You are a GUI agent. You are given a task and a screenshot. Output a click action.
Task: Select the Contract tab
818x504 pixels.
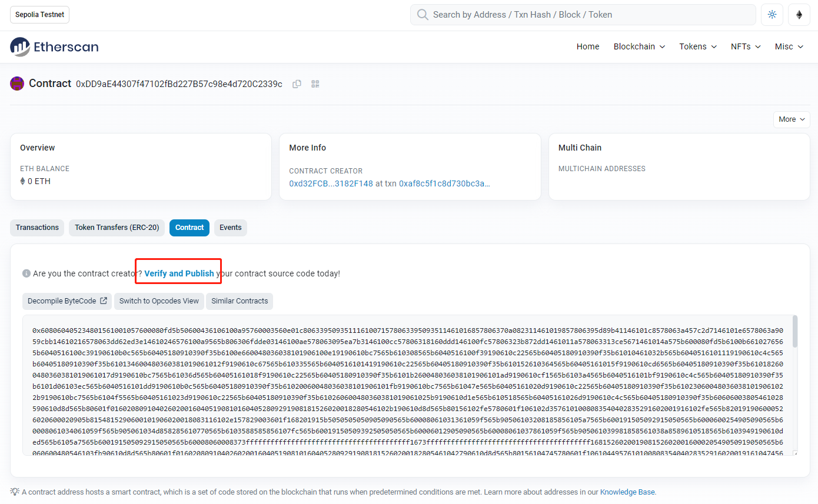189,228
